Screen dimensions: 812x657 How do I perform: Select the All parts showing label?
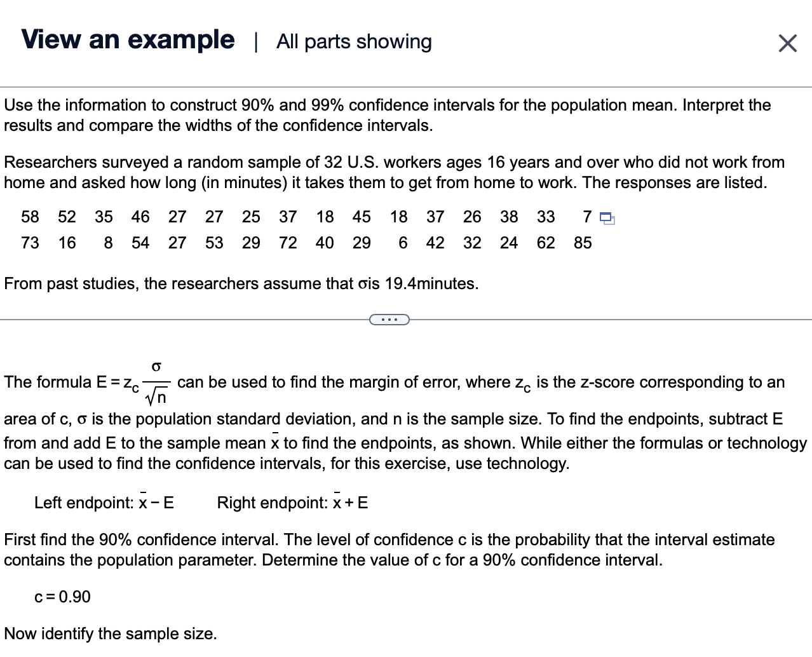point(353,41)
